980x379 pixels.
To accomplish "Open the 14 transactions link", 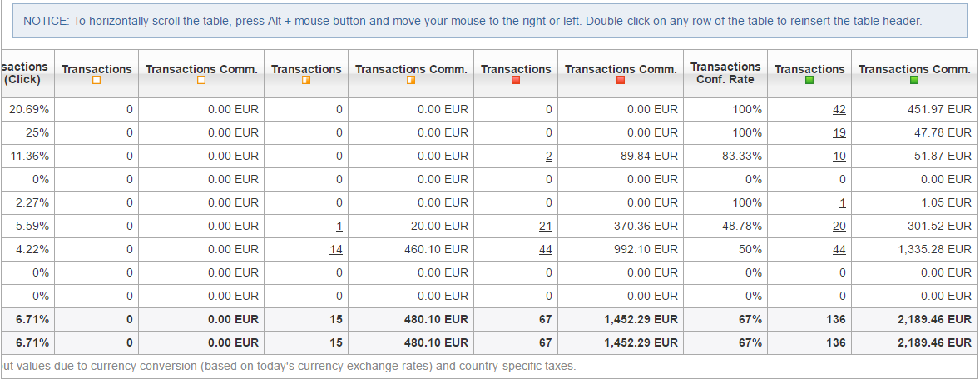I will 336,249.
